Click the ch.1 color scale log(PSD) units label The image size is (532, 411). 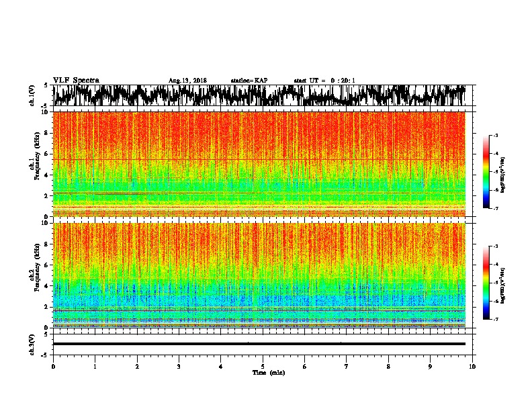point(503,175)
